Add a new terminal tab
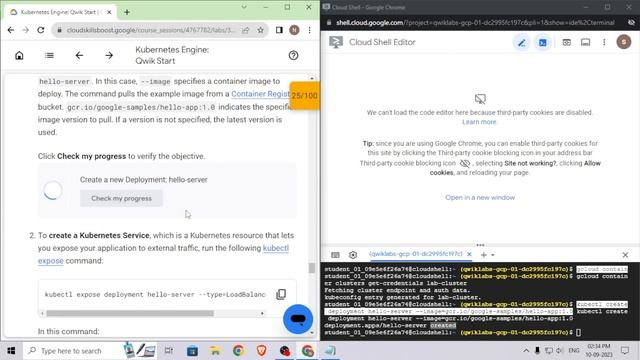This screenshot has height=360, width=640. 484,255
